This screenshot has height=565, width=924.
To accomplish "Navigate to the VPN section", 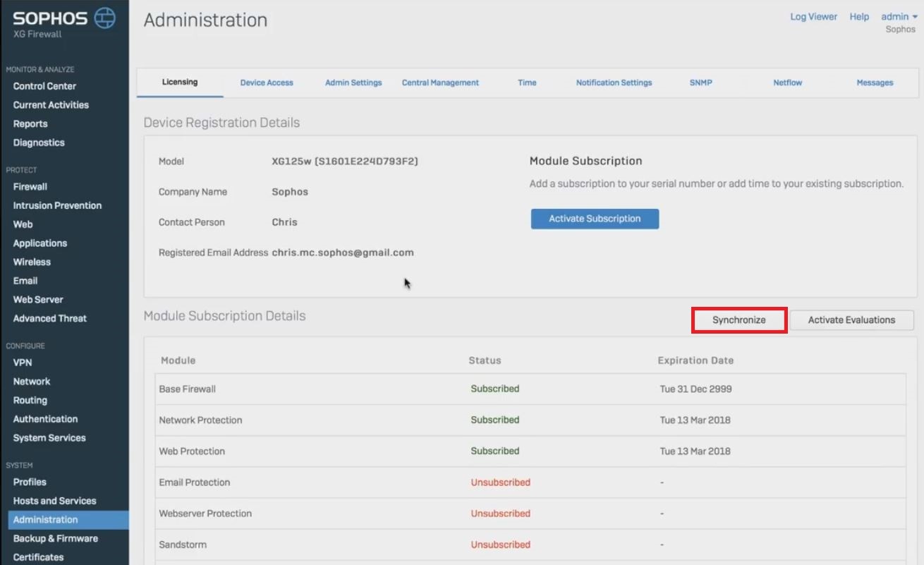I will [21, 362].
